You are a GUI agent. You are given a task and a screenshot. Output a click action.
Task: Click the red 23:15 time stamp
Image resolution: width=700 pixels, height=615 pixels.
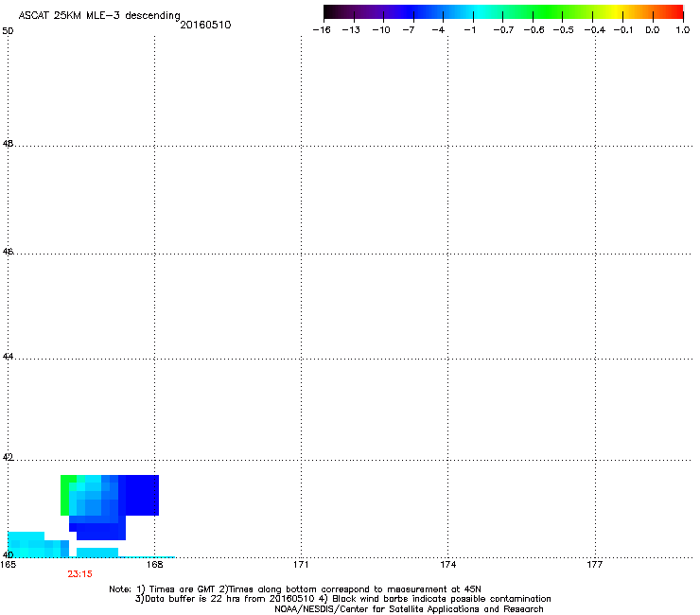pyautogui.click(x=79, y=574)
